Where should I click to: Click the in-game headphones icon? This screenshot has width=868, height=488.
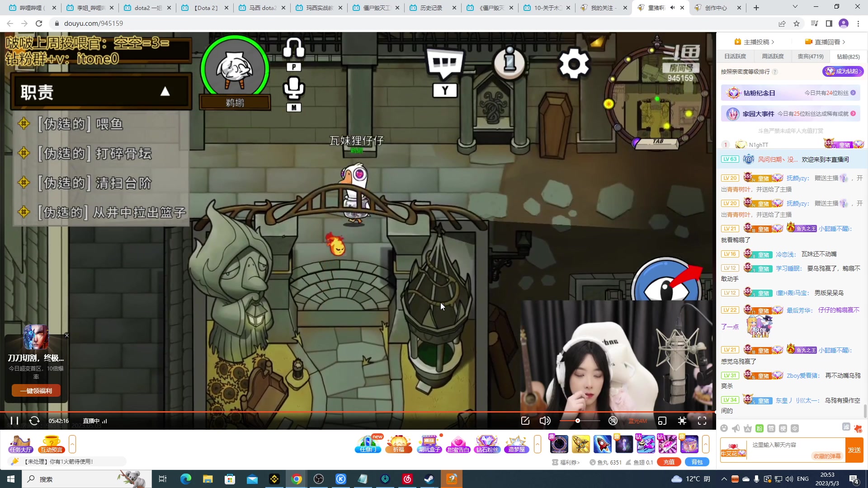coord(294,48)
